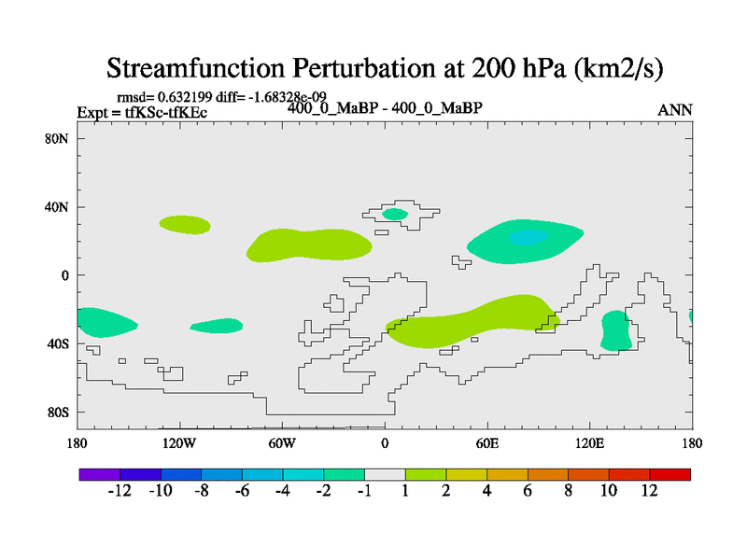Click the light-blue core of the green anomaly near 80E

[528, 237]
